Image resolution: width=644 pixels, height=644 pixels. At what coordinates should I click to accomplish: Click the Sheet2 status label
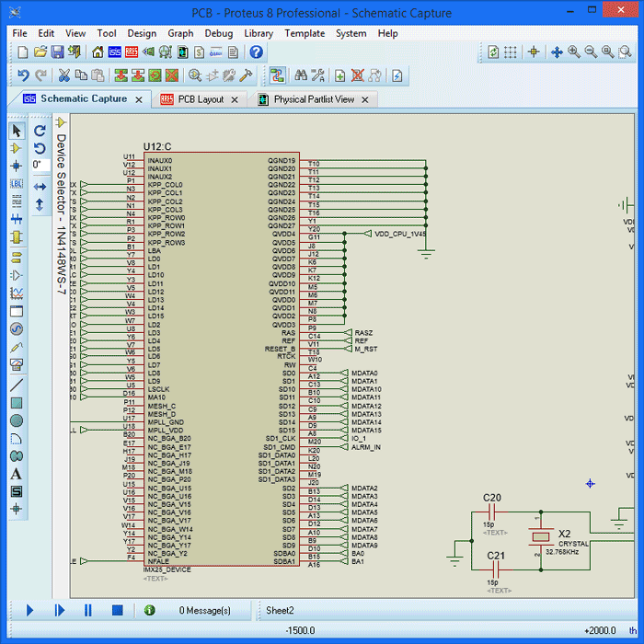tap(280, 610)
